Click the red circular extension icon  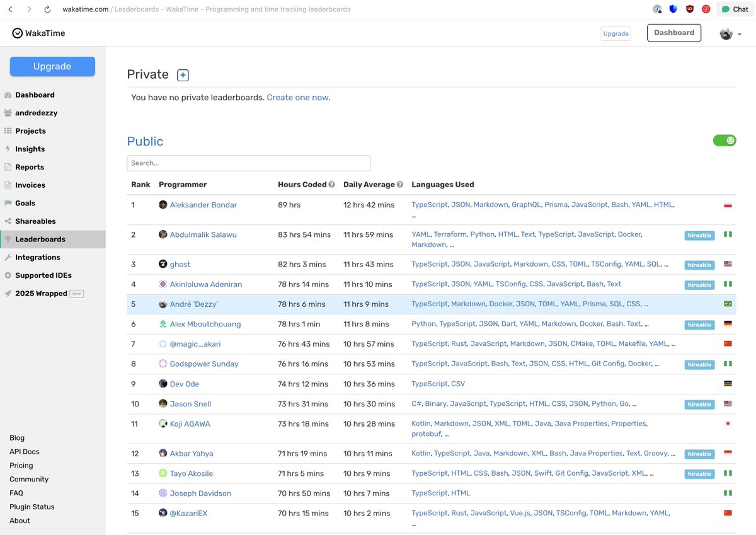[706, 9]
